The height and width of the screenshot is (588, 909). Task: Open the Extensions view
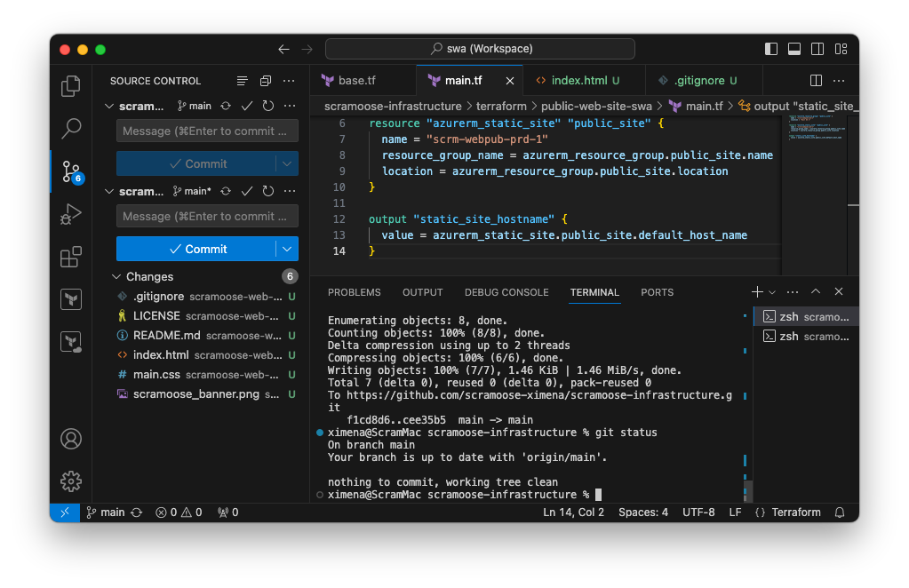(x=71, y=258)
